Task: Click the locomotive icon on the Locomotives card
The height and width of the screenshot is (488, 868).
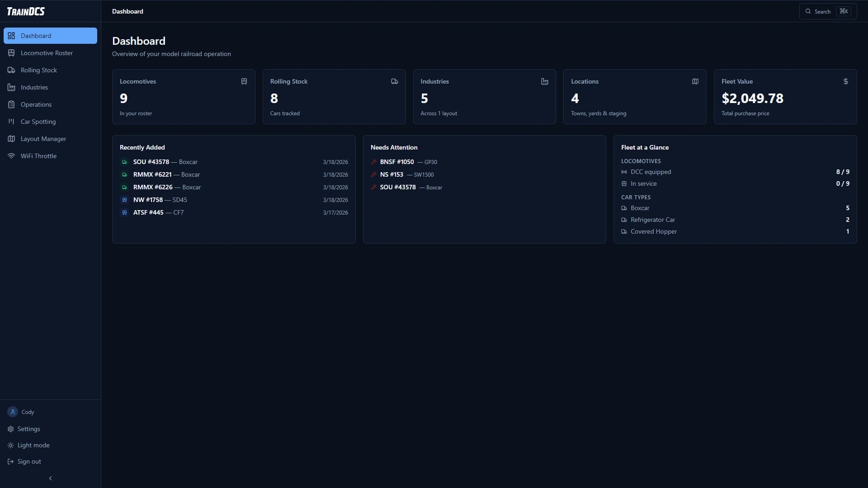Action: click(244, 81)
